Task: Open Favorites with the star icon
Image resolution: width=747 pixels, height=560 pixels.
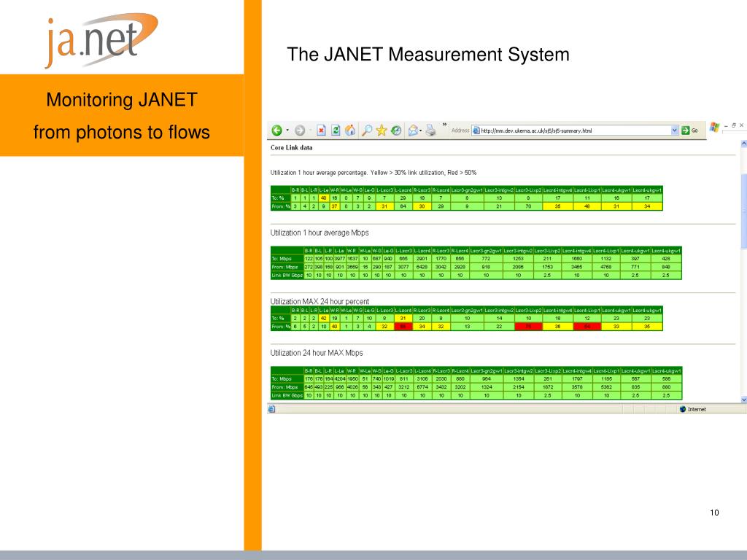Action: [x=381, y=131]
